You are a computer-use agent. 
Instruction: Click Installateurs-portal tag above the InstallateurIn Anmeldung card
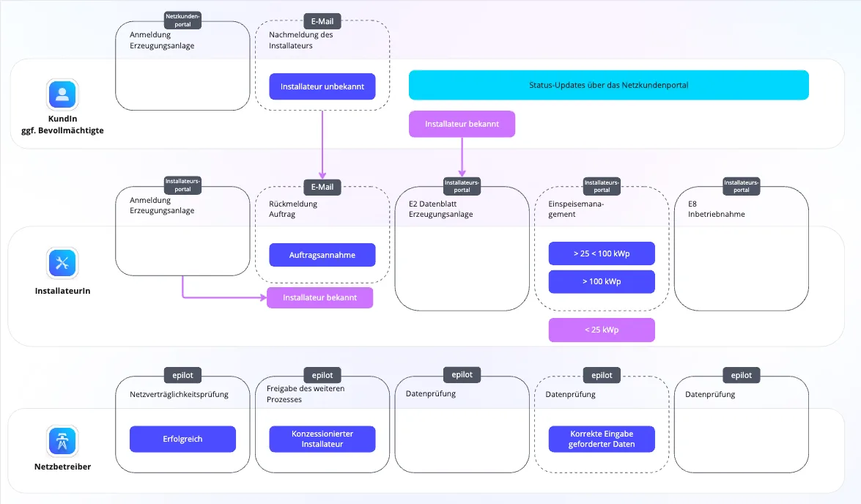[183, 185]
